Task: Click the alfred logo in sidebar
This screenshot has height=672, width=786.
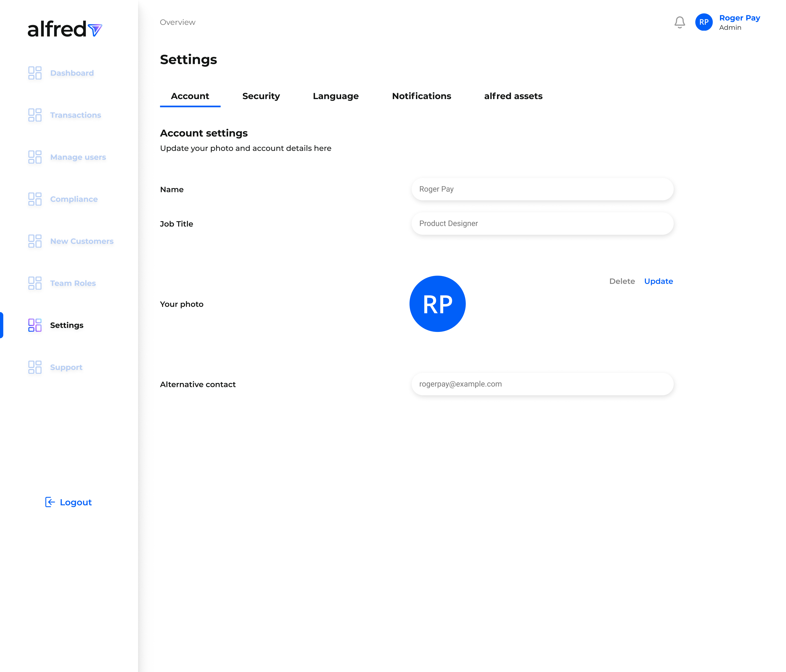Action: point(64,29)
